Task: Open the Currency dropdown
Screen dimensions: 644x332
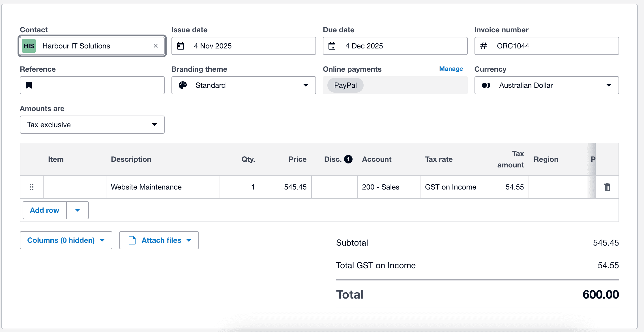Action: (x=546, y=85)
